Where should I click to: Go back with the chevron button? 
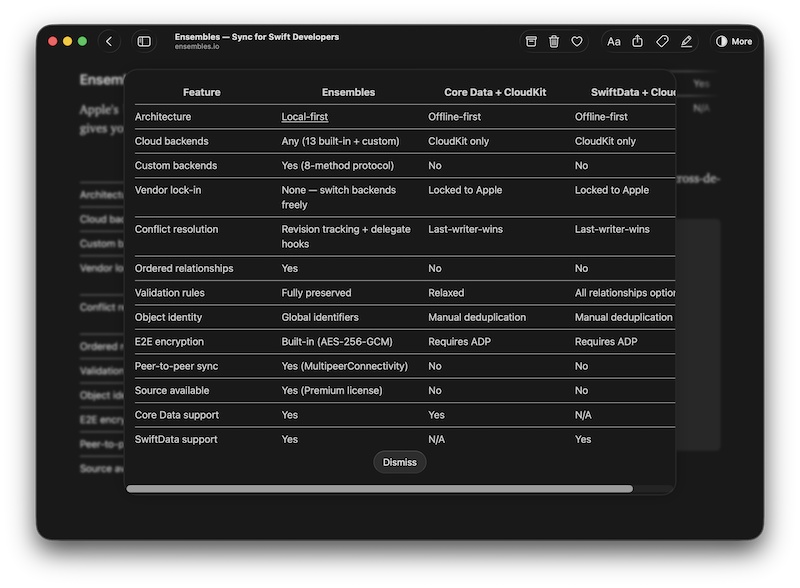click(x=109, y=41)
